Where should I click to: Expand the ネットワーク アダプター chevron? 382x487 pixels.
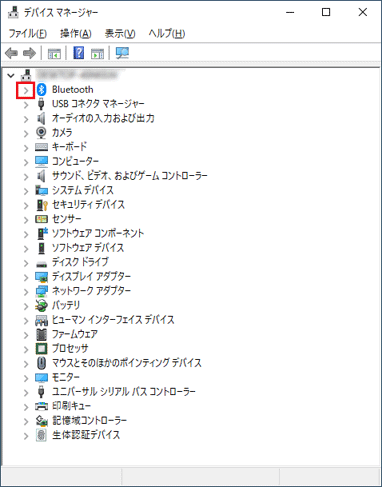[x=26, y=292]
